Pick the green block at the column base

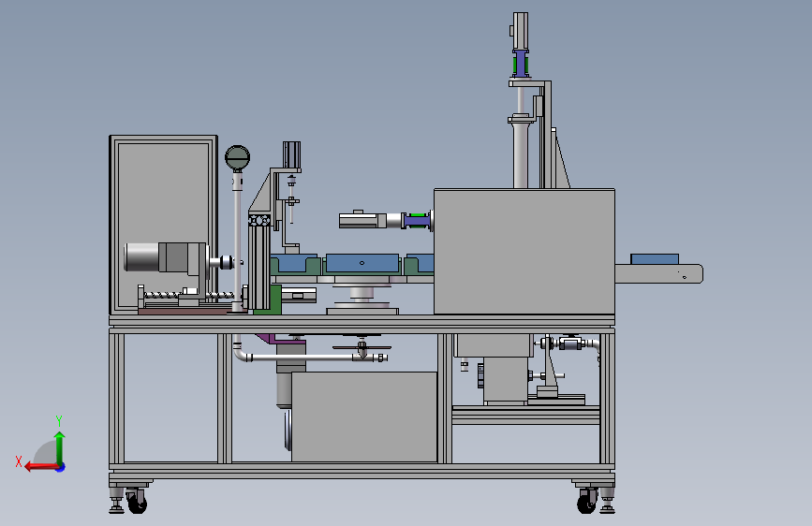tap(268, 300)
